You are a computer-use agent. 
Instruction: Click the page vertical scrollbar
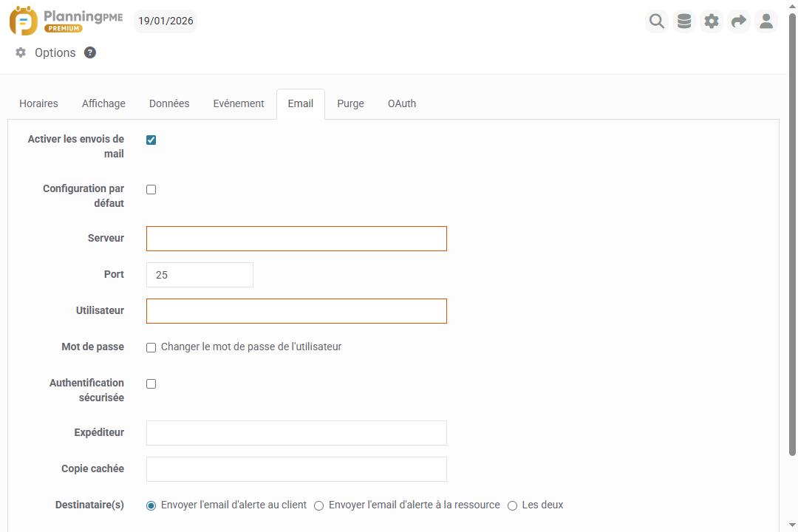(792, 234)
